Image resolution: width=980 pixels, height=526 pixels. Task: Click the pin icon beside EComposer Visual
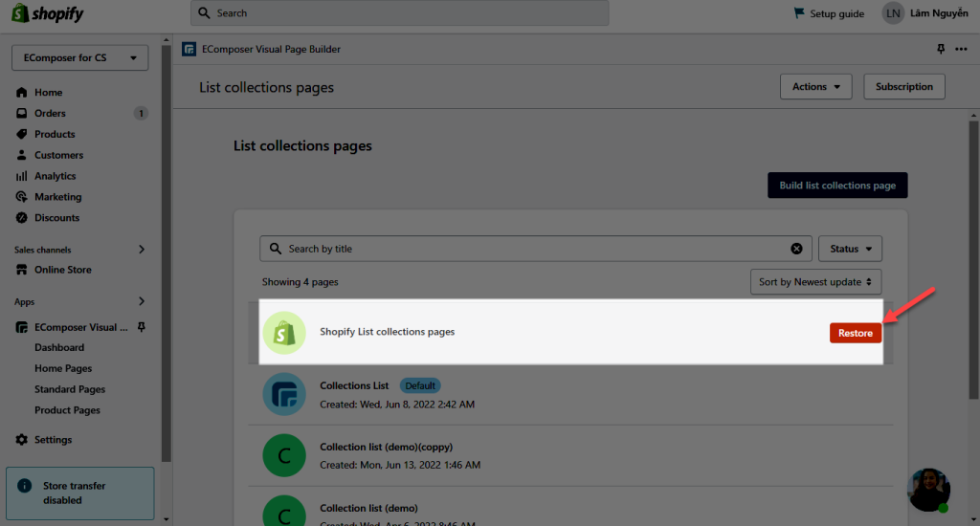pos(142,327)
